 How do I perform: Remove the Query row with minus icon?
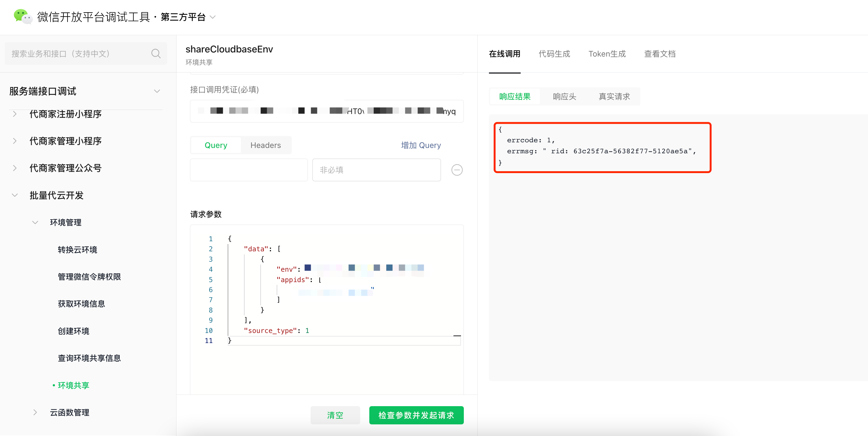point(457,170)
